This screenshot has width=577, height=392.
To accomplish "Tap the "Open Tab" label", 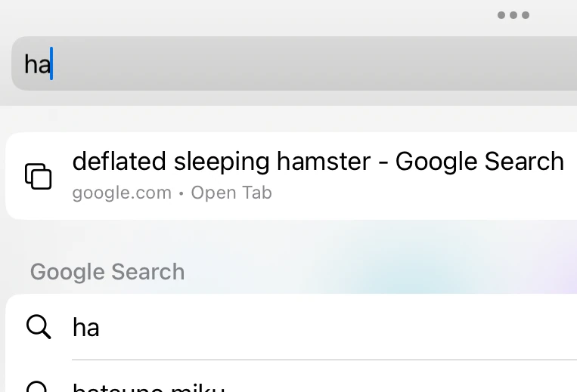I will point(231,193).
